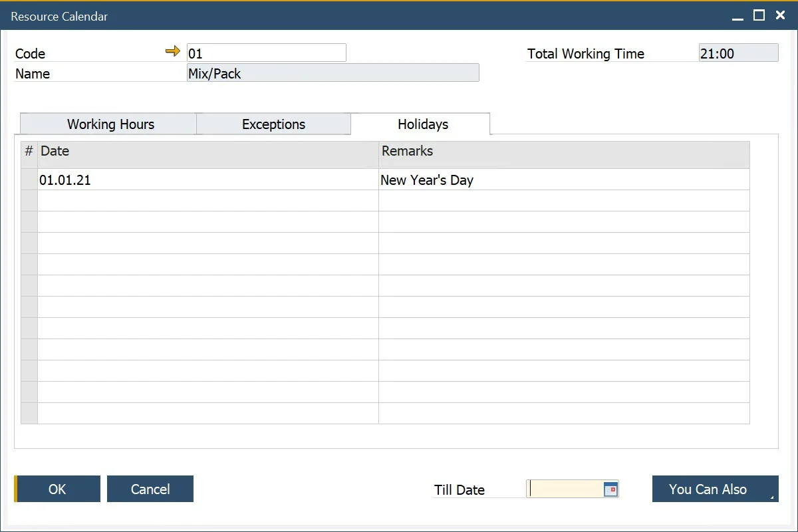Select the Name field showing Mix/Pack
798x532 pixels.
(332, 73)
